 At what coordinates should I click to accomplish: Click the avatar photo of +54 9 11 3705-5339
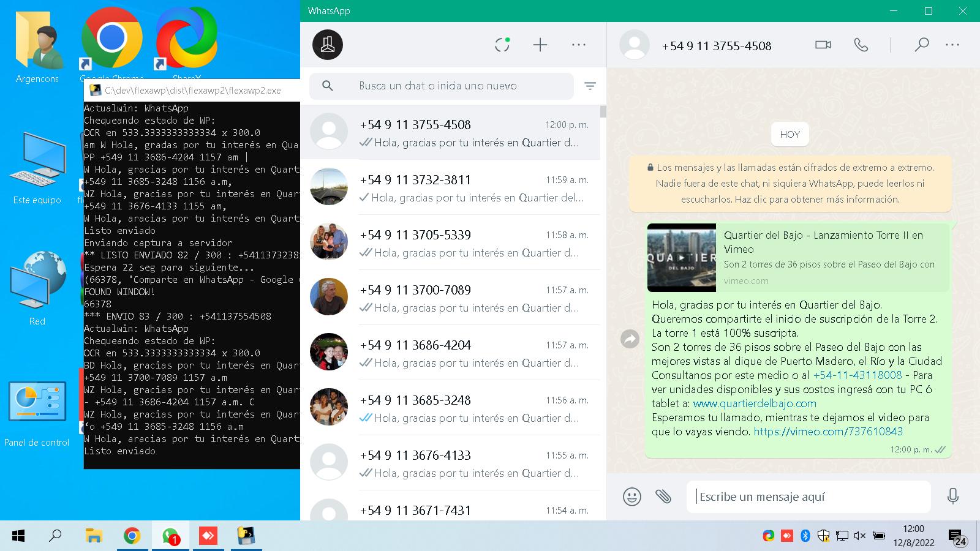click(x=329, y=241)
